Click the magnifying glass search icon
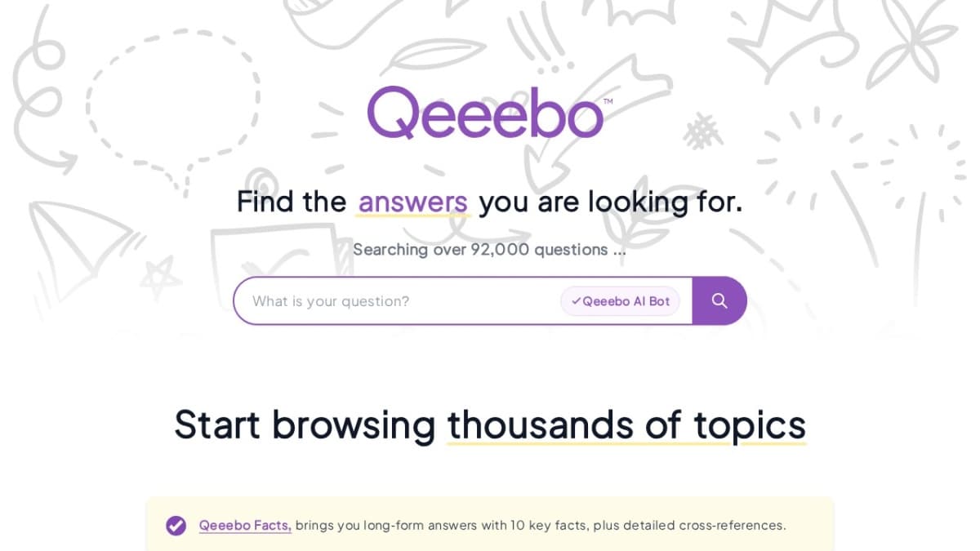The width and height of the screenshot is (980, 551). tap(719, 300)
